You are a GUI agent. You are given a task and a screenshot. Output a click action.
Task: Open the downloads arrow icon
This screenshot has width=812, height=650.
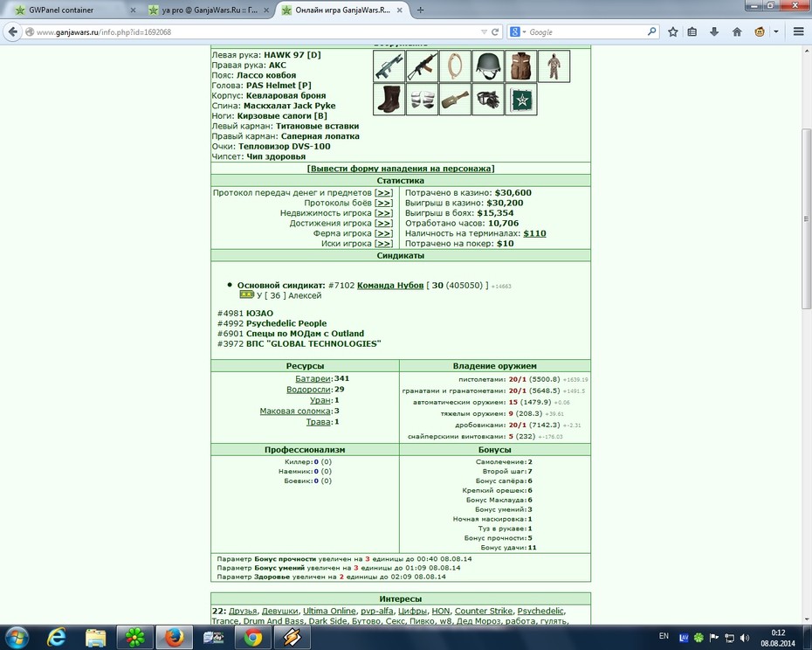714,31
